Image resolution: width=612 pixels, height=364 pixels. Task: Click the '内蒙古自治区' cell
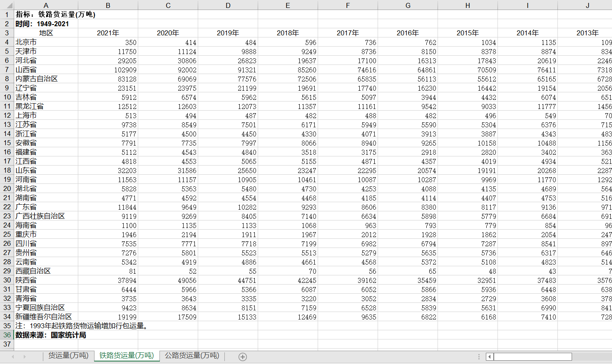(x=46, y=79)
